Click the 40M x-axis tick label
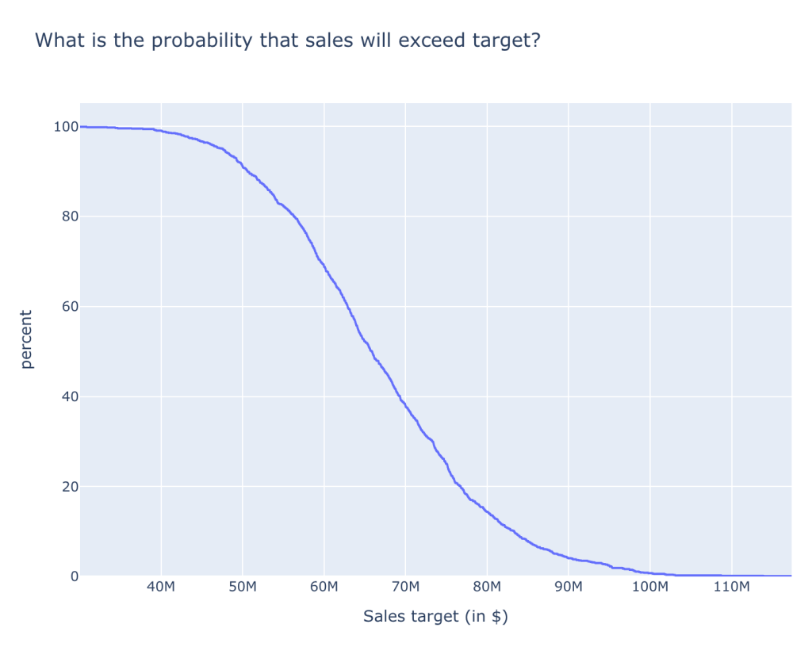 [161, 588]
